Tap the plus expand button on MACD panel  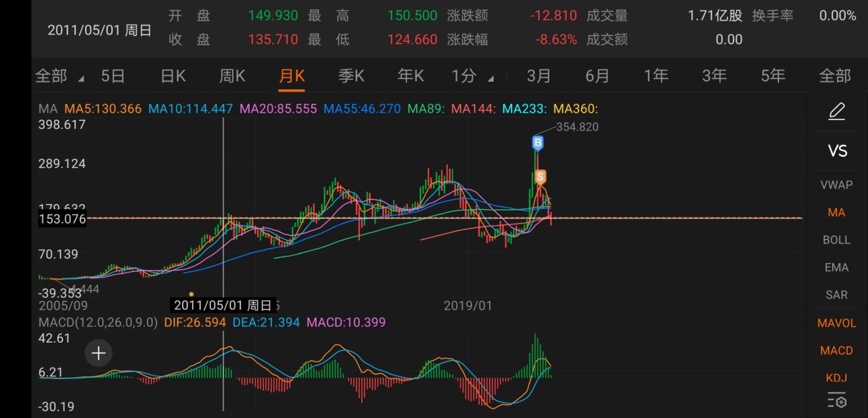point(99,353)
